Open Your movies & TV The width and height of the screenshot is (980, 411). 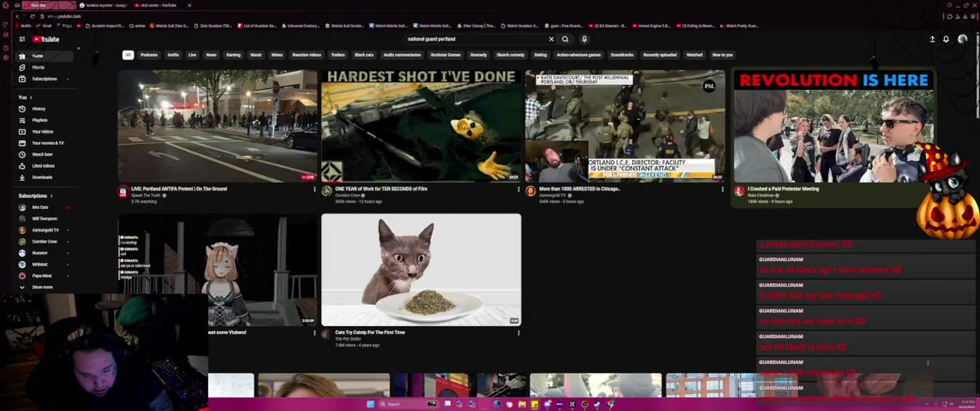click(x=45, y=143)
